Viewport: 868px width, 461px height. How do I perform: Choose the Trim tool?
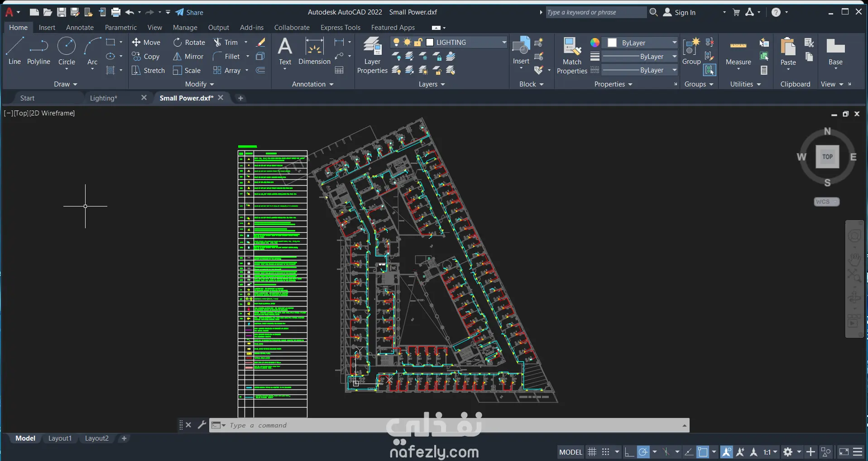225,43
